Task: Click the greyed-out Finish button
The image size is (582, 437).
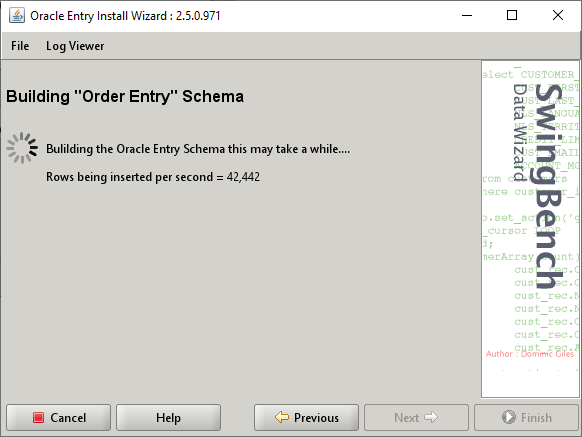Action: [x=526, y=418]
